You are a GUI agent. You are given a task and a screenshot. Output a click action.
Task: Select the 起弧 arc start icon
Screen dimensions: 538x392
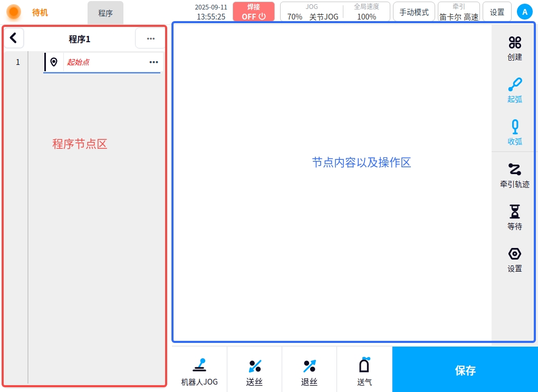coord(514,90)
